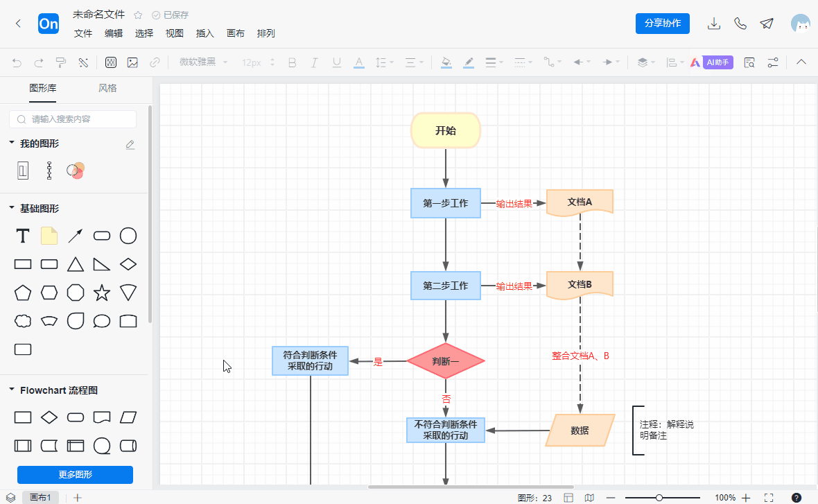Select the text T shape
The width and height of the screenshot is (818, 504).
pos(22,236)
